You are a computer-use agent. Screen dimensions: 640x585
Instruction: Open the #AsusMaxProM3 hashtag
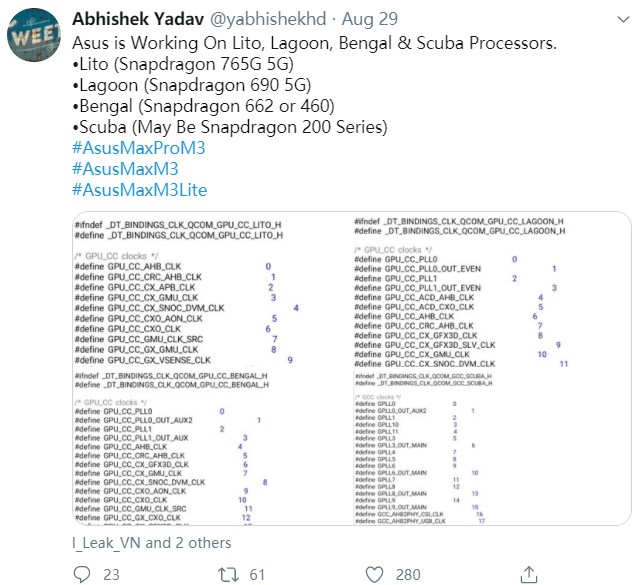coord(138,148)
